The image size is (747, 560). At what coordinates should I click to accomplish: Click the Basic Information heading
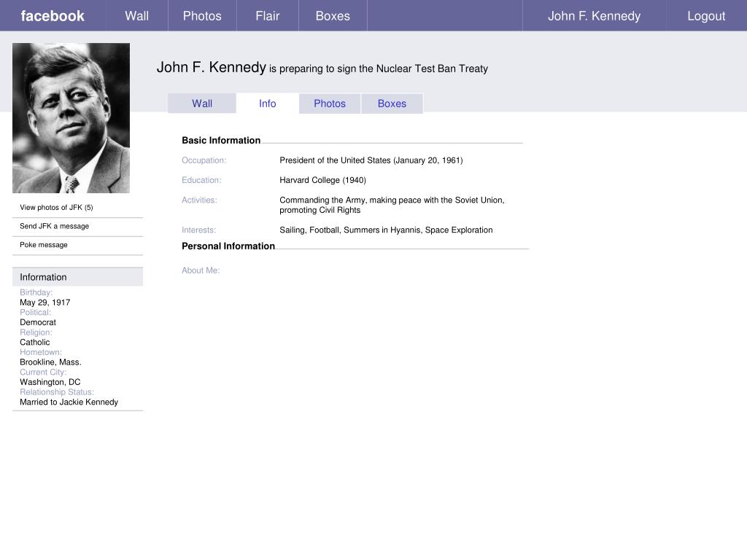(x=221, y=141)
